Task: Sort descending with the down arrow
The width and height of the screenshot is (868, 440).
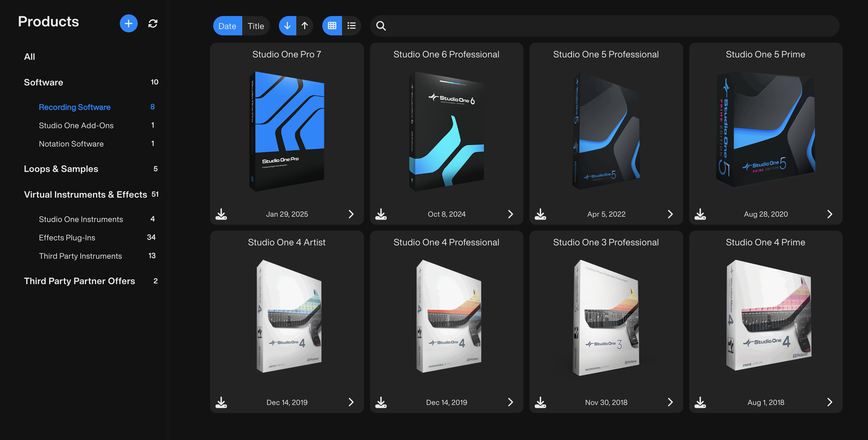Action: point(287,26)
